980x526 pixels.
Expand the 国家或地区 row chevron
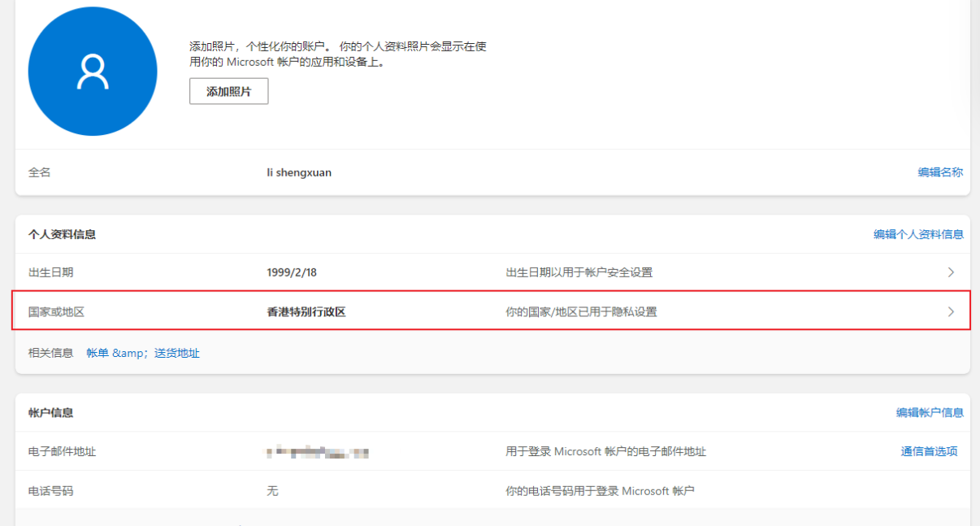(x=951, y=311)
